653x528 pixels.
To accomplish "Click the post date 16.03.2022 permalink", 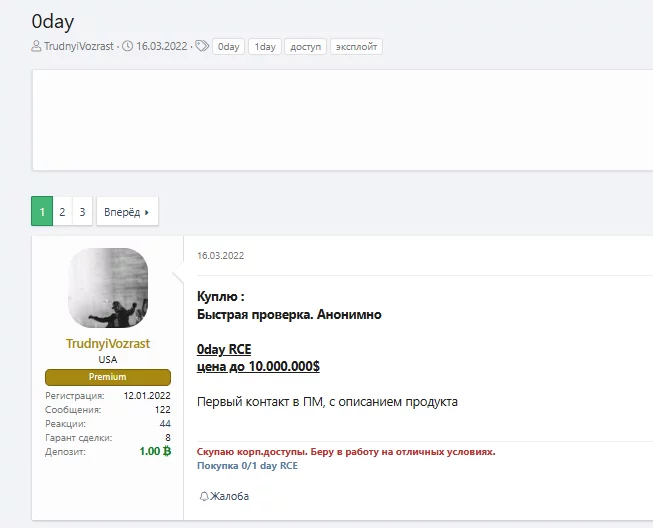I will (x=220, y=255).
